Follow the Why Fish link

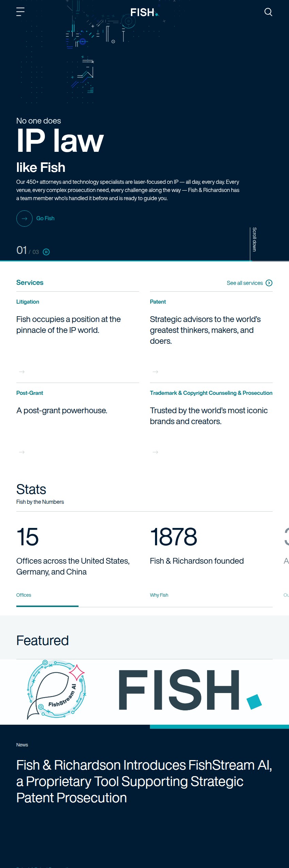(x=159, y=595)
